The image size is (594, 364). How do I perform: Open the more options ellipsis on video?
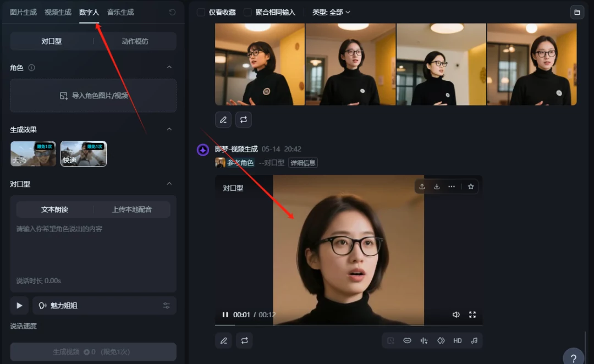point(452,186)
